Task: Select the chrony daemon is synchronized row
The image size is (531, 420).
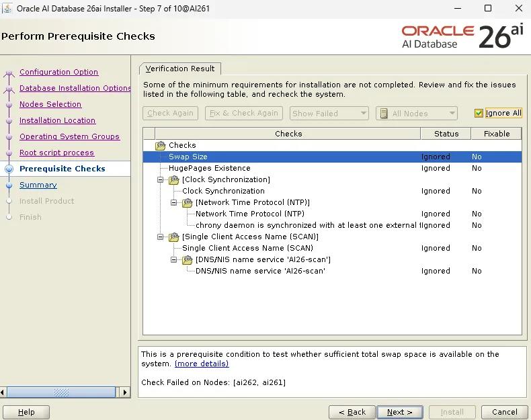Action: tap(332, 225)
